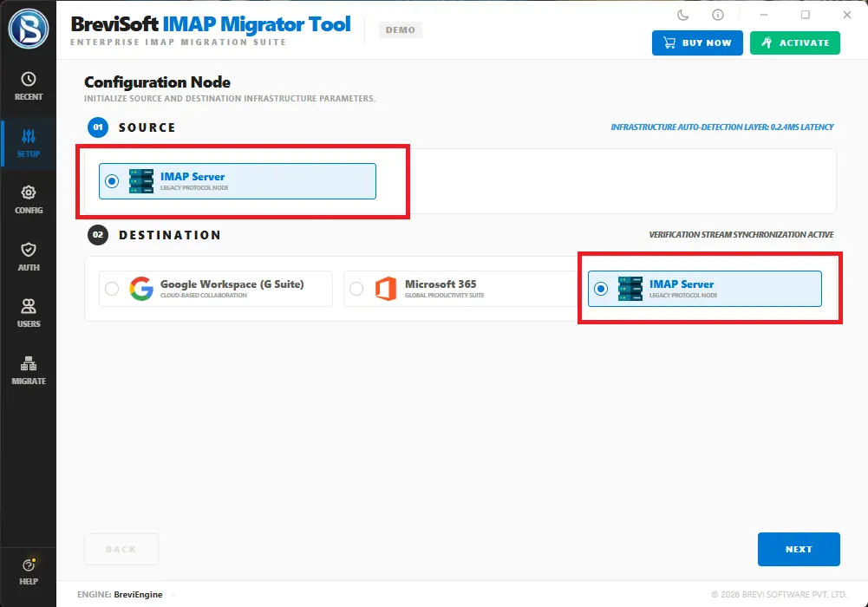Proceed with the Next button

[x=799, y=549]
